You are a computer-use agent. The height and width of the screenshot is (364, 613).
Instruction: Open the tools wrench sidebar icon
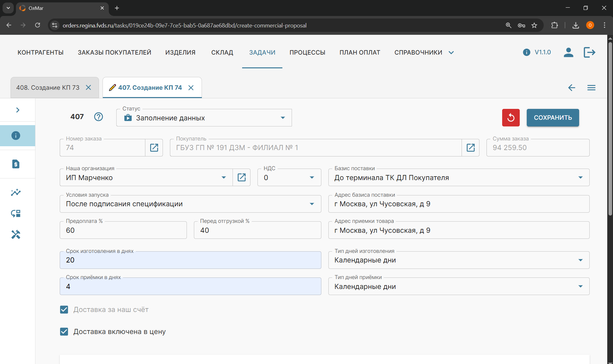(x=16, y=235)
